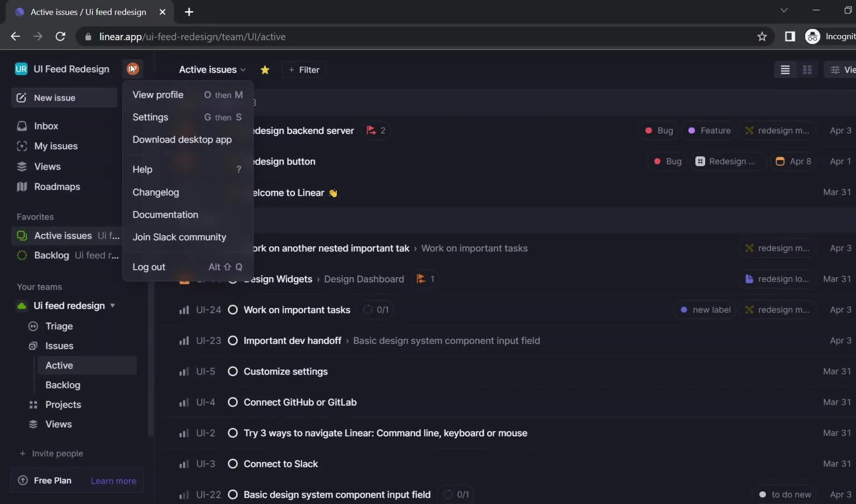Image resolution: width=856 pixels, height=504 pixels.
Task: Collapse the Ui feed redesign team tree
Action: point(112,306)
